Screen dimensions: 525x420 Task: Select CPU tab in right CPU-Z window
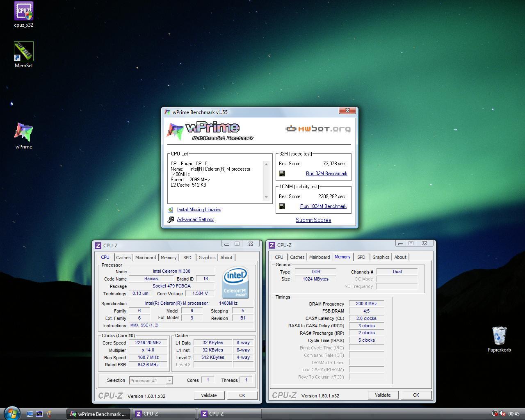[x=279, y=257]
